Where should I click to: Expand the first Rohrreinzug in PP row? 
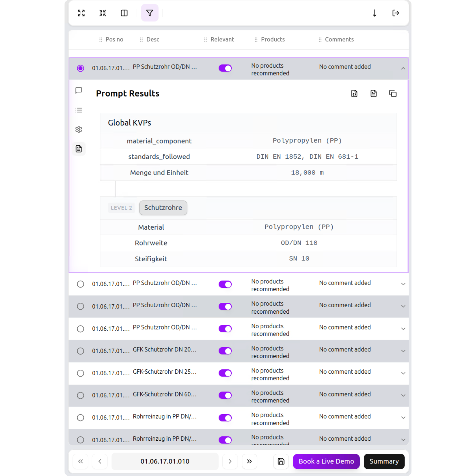point(403,418)
